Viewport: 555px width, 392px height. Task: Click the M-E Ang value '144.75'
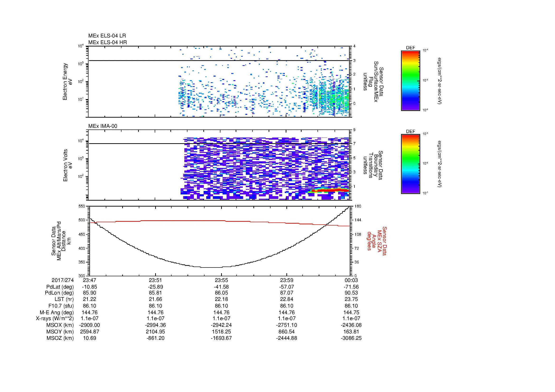click(351, 313)
